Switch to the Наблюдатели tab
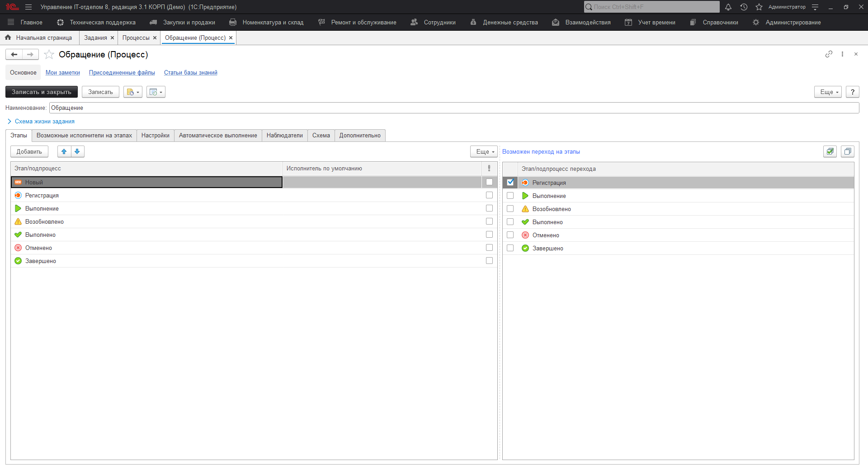This screenshot has height=470, width=868. click(284, 135)
